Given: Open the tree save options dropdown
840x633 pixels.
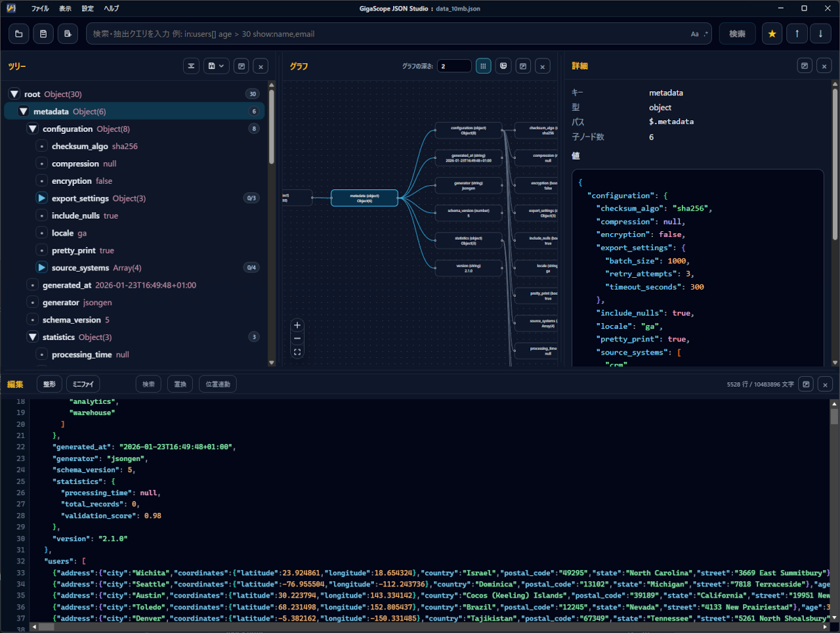Looking at the screenshot, I should coord(216,66).
